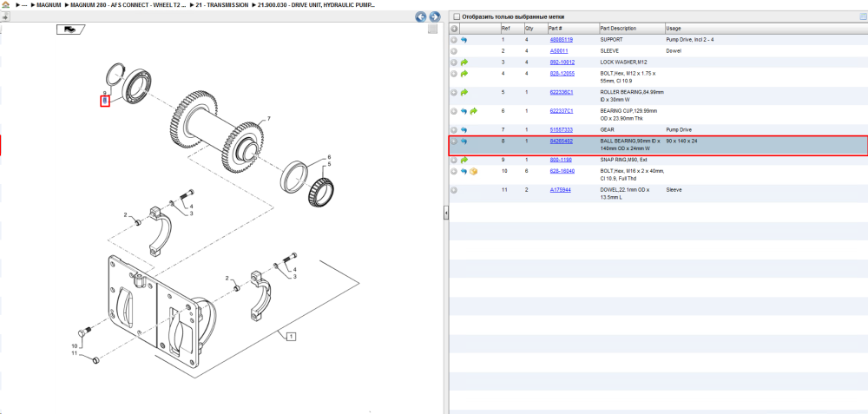
Task: Click green arrow on BOLT M12 row
Action: point(464,74)
